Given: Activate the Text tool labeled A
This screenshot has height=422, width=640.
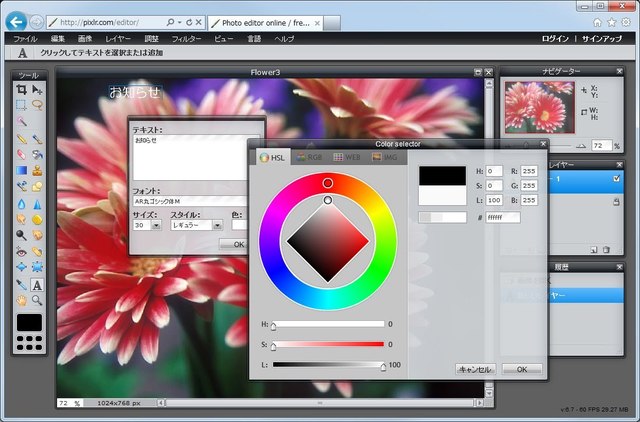Looking at the screenshot, I should 38,285.
